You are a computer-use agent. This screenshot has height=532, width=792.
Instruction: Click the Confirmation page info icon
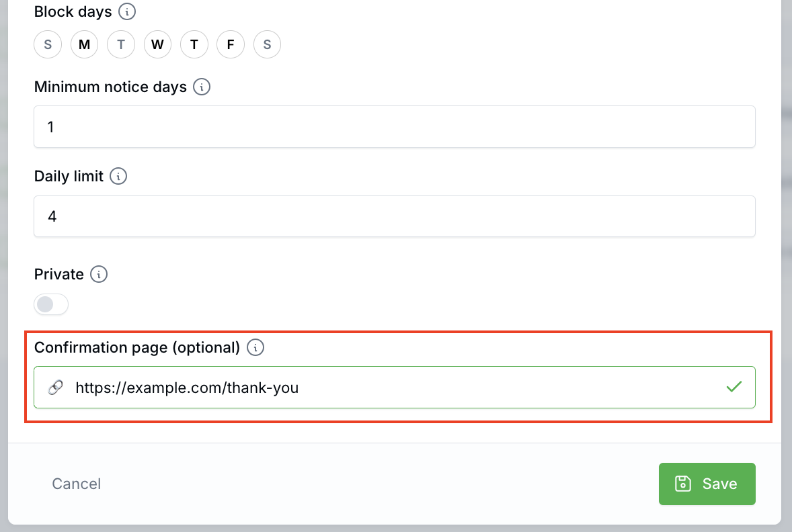pos(255,348)
